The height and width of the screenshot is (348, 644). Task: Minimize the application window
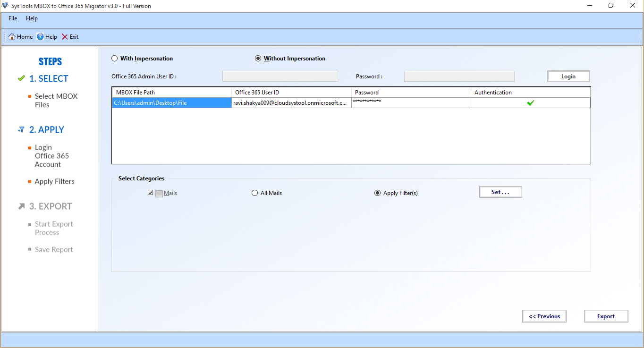click(589, 6)
